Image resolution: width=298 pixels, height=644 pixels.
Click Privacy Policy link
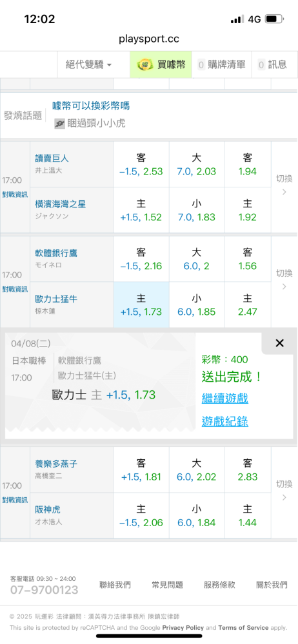(x=183, y=627)
